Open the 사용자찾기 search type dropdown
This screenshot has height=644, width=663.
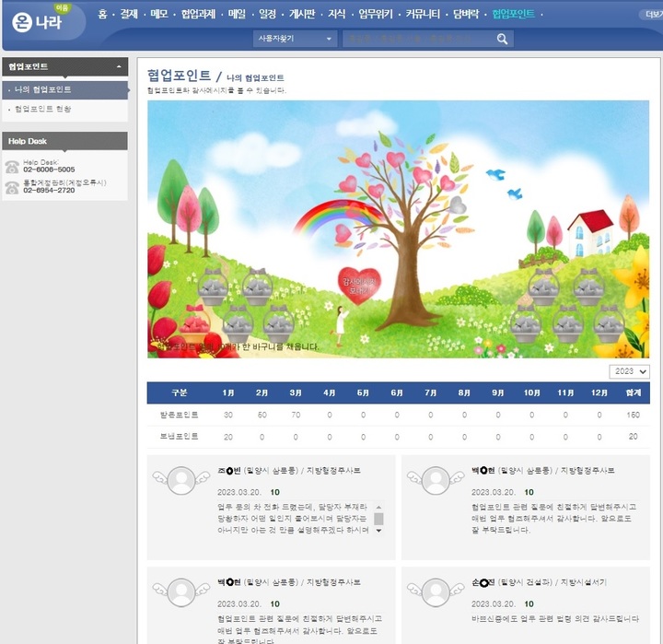pyautogui.click(x=296, y=39)
